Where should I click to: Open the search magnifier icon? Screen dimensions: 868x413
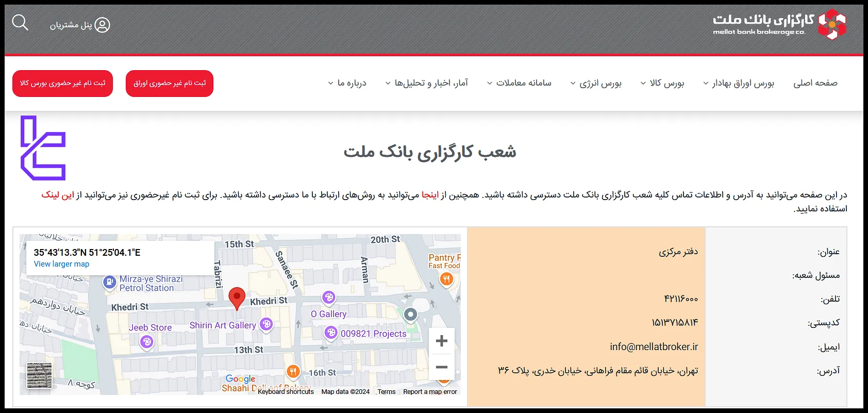point(20,23)
